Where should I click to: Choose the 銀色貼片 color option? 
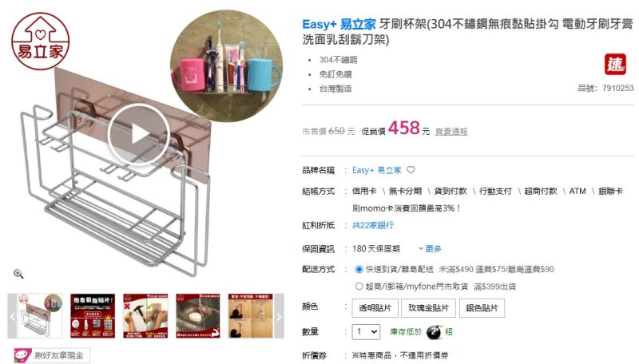point(482,308)
